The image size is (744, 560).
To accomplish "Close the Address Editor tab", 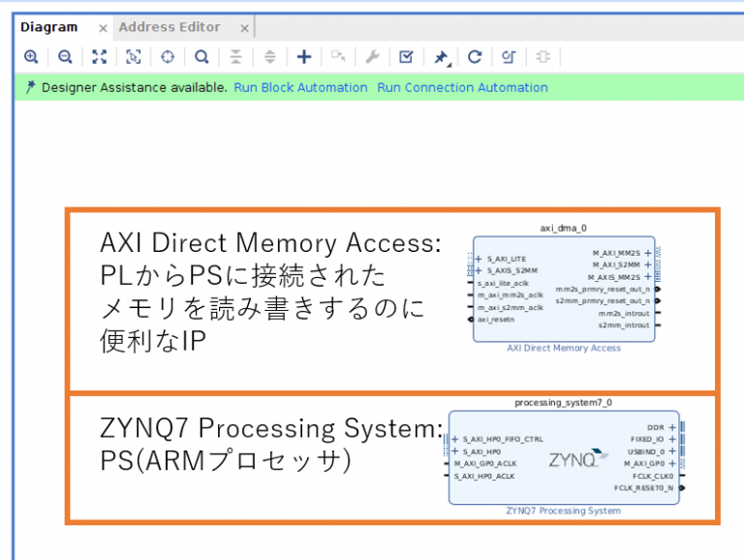I will [x=244, y=28].
